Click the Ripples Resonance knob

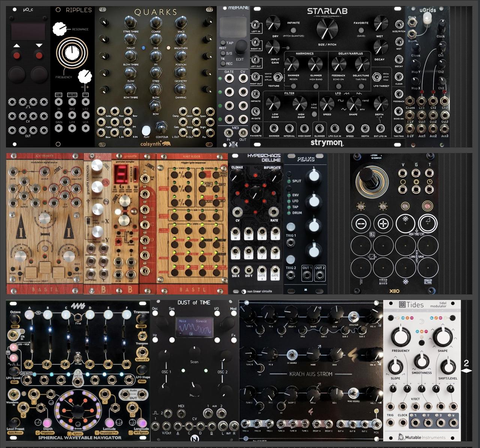59,28
